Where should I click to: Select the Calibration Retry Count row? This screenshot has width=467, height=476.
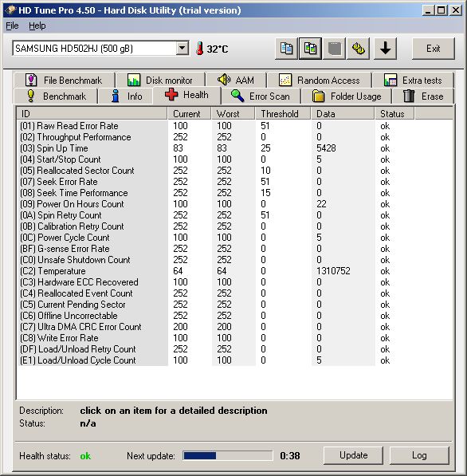pyautogui.click(x=234, y=226)
